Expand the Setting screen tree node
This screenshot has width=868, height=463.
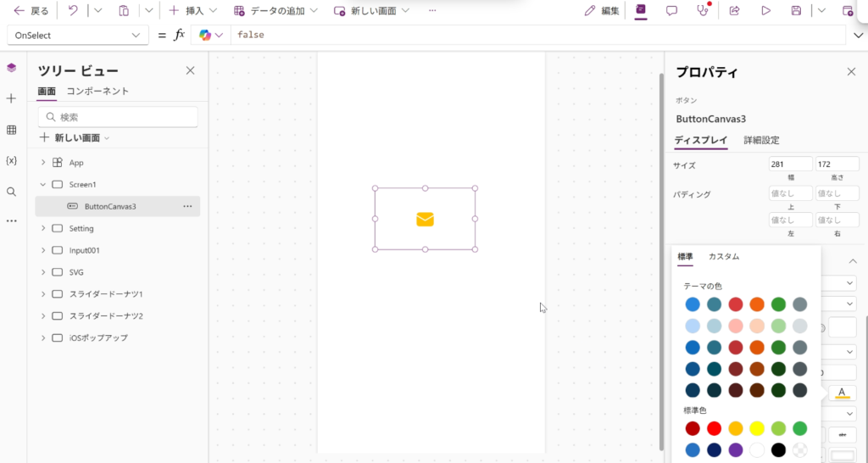[x=43, y=228]
